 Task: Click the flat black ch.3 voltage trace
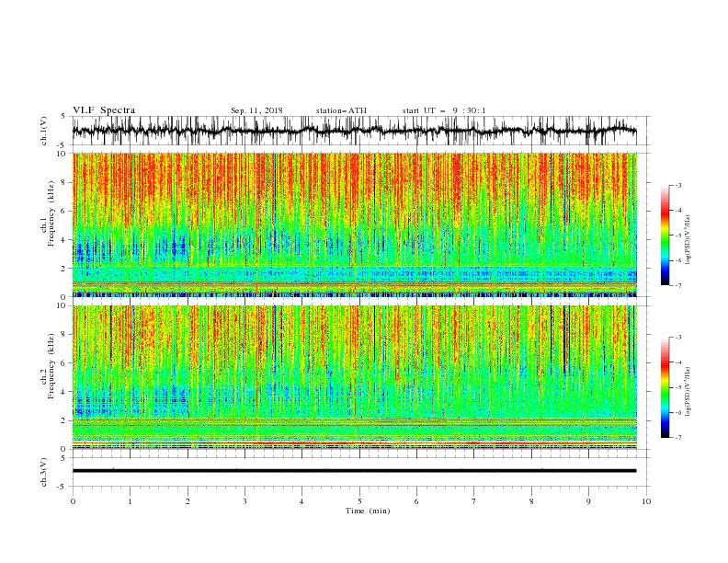pyautogui.click(x=354, y=471)
